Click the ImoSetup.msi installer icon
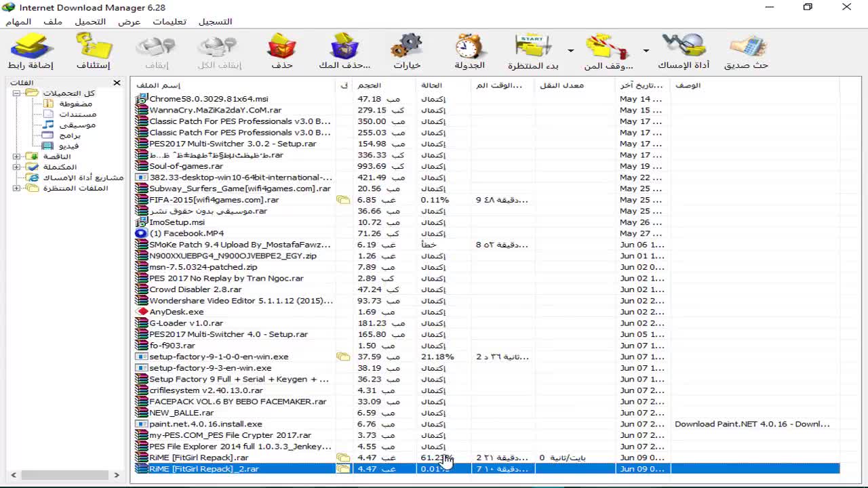This screenshot has width=868, height=488. (x=141, y=222)
